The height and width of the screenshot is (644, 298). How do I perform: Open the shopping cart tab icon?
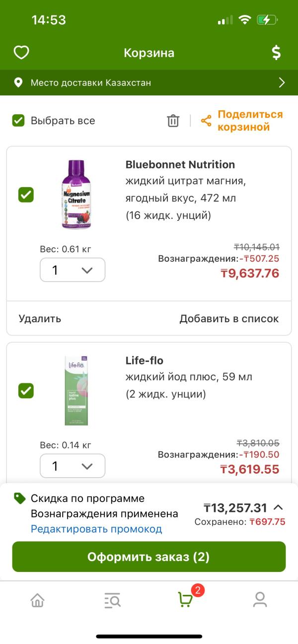pos(185,599)
